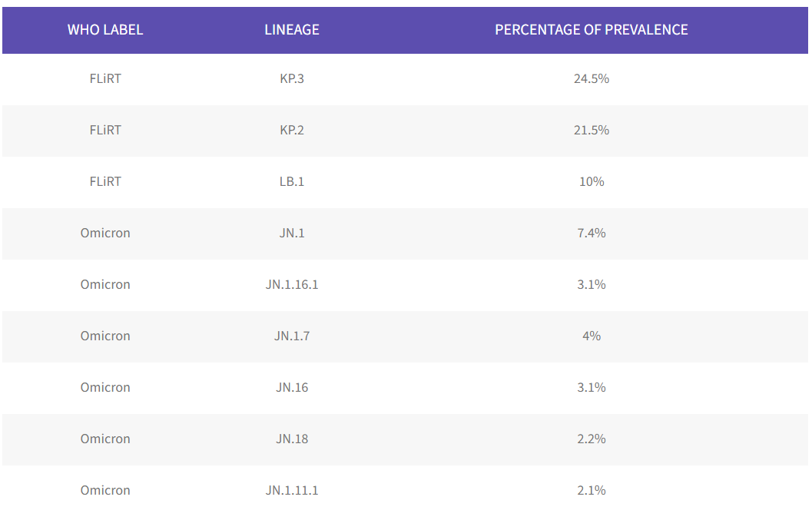Select the JN.16 lineage cell

(292, 387)
